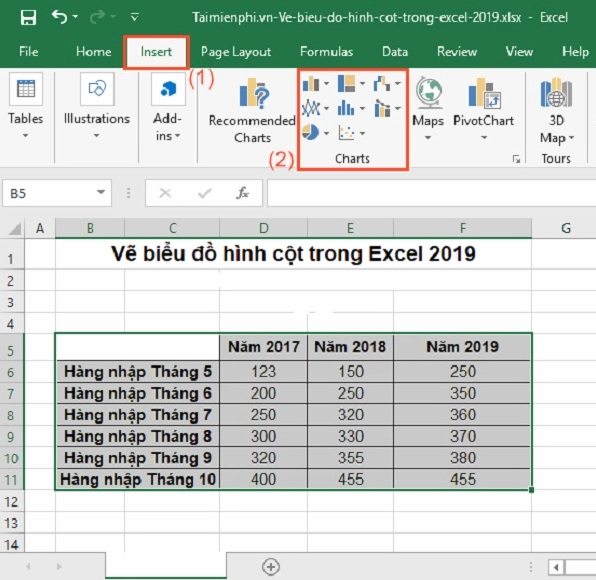
Task: Select column D header
Action: pos(263,228)
